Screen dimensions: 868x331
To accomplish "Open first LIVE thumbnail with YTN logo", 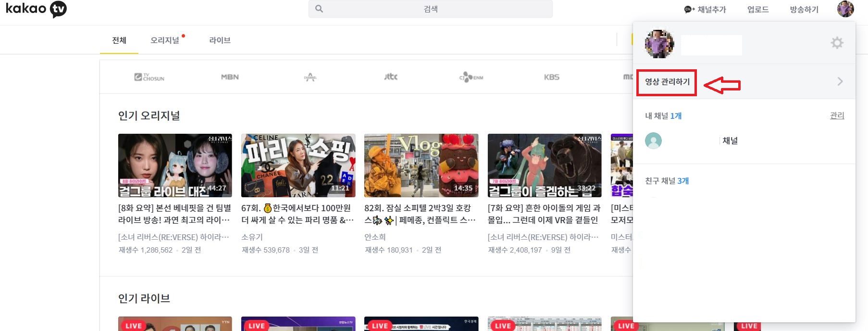I will point(175,324).
